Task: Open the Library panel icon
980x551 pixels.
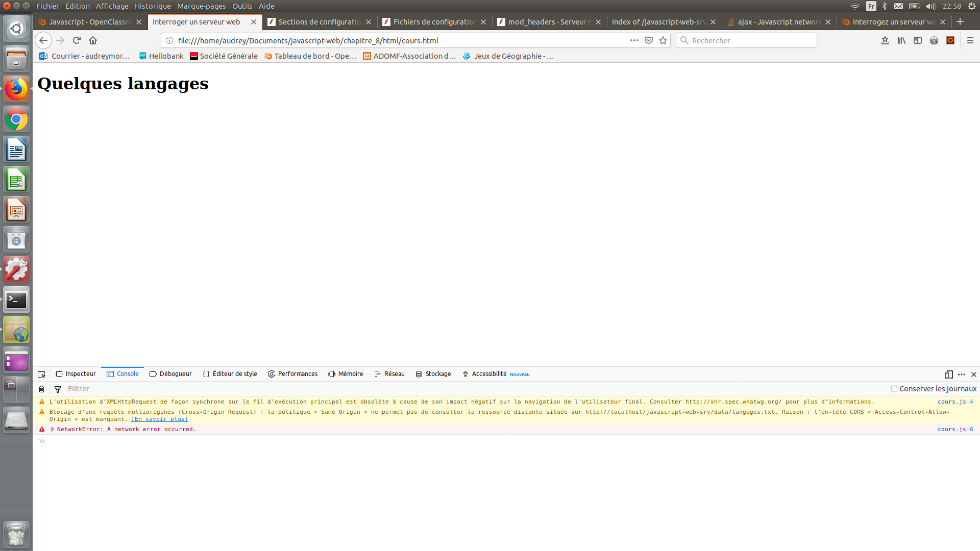Action: [x=901, y=40]
